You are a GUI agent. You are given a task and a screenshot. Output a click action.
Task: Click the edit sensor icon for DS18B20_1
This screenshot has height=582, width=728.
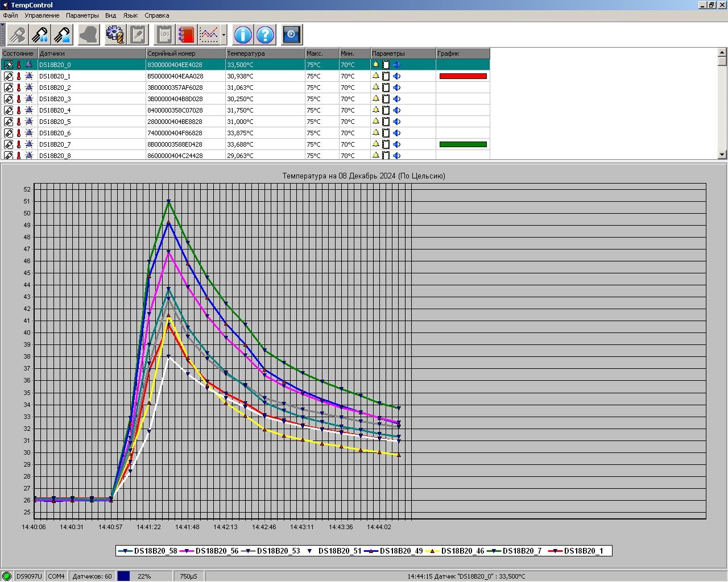(9, 76)
